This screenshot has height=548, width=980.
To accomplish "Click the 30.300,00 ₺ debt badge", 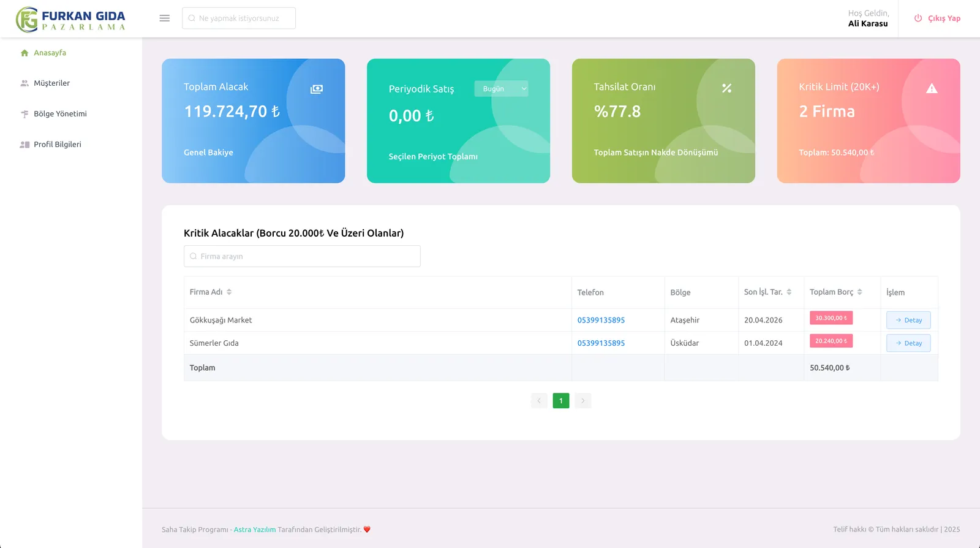I will click(831, 318).
